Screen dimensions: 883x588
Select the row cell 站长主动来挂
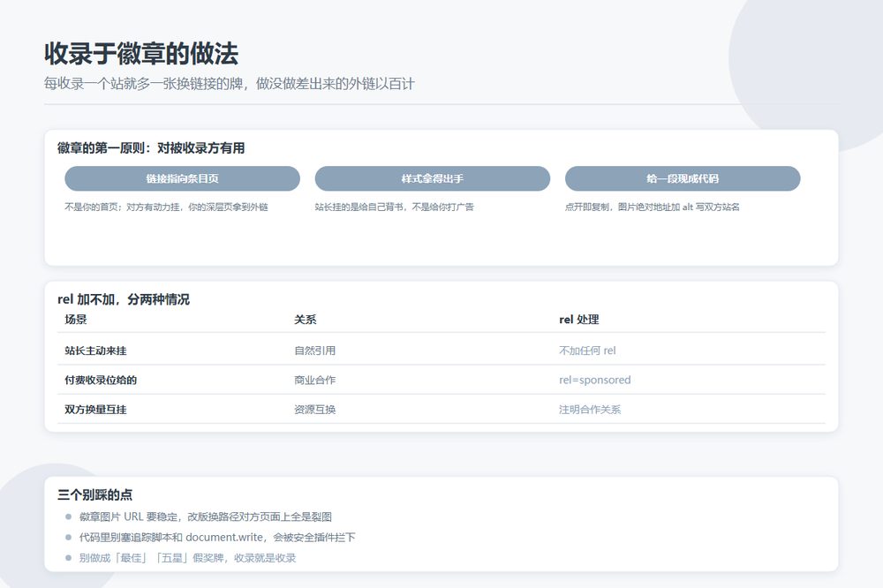(95, 351)
